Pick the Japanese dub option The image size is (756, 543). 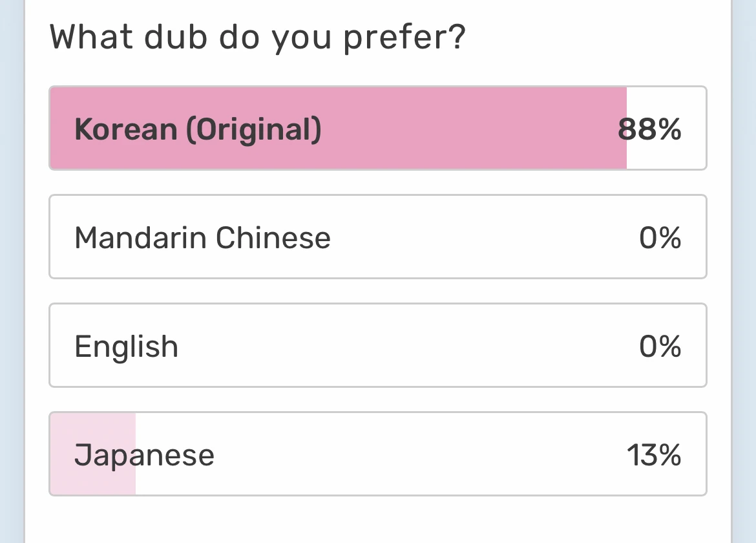tap(378, 454)
